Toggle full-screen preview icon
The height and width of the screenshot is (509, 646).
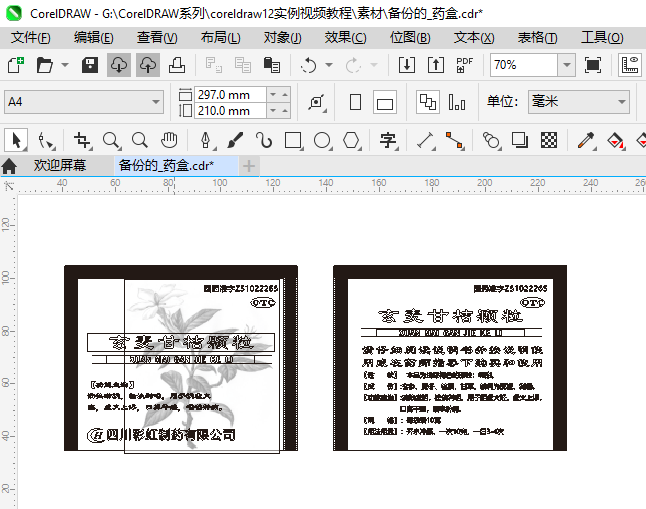(592, 65)
